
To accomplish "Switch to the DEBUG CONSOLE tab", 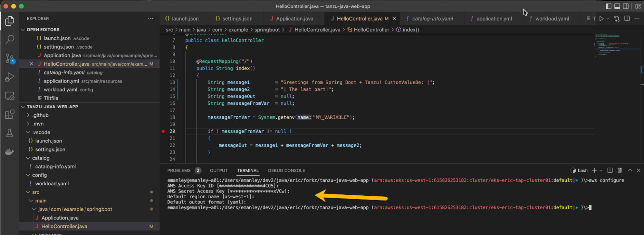I will [286, 171].
